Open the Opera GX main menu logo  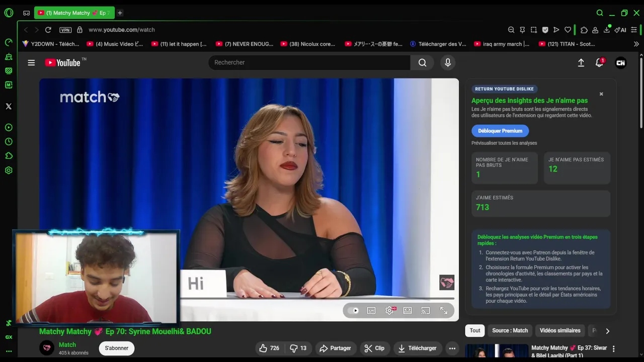(x=9, y=13)
